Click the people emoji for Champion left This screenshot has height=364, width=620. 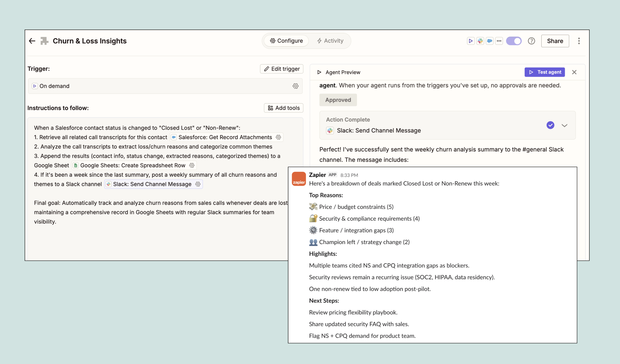313,242
